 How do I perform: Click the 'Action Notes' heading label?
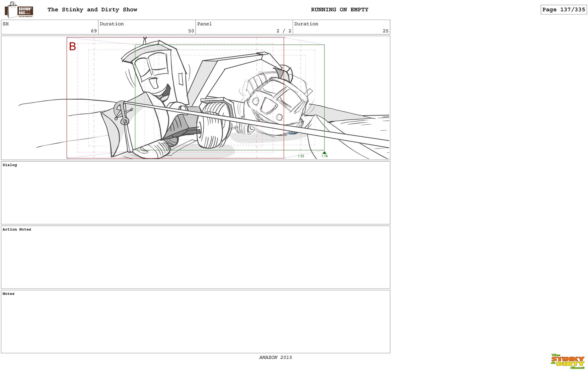pyautogui.click(x=17, y=229)
